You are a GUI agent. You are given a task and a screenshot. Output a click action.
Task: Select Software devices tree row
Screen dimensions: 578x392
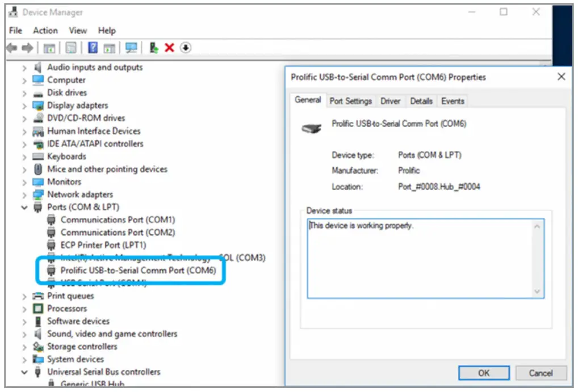coord(78,321)
